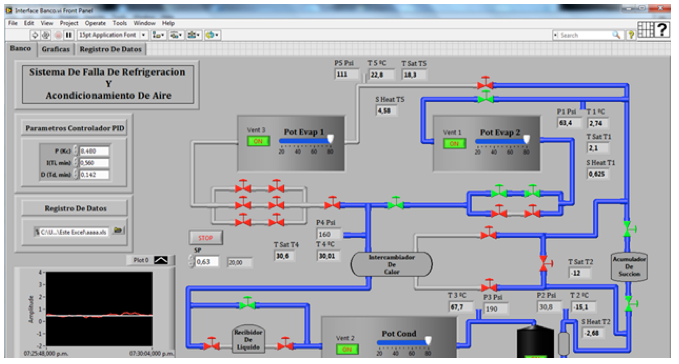
Task: Click the P (Kc) value field
Action: [94, 151]
